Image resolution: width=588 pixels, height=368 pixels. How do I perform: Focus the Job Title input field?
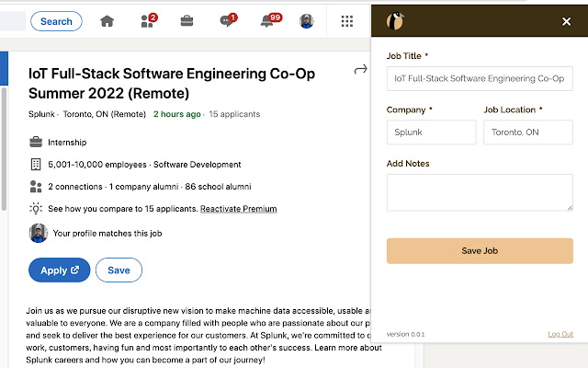[x=476, y=79]
